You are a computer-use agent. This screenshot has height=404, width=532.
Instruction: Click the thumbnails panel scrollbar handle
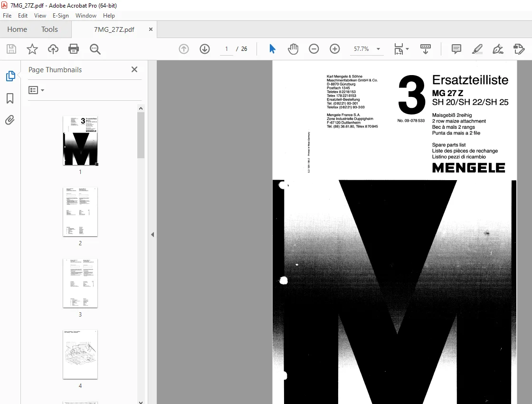(x=141, y=135)
